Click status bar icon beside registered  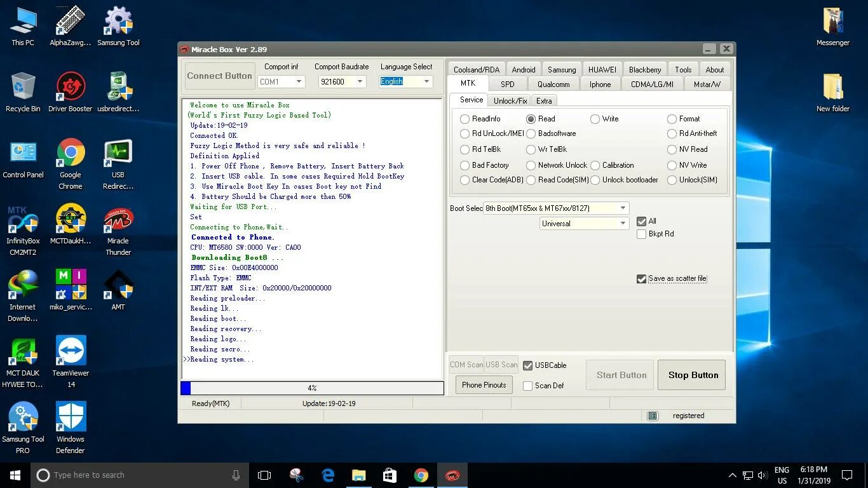point(652,416)
